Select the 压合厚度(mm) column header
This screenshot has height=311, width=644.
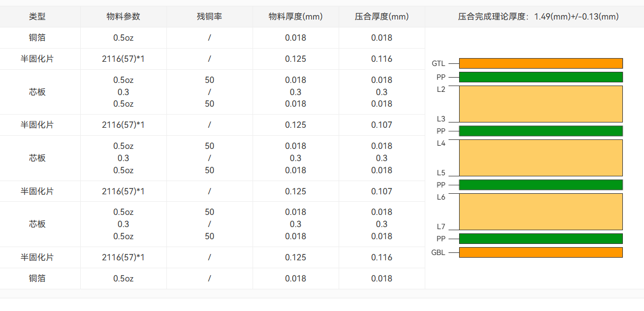pyautogui.click(x=381, y=16)
